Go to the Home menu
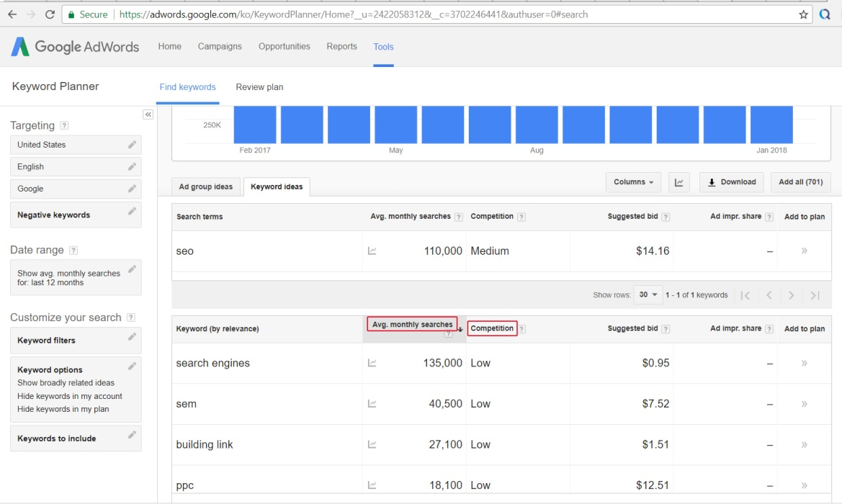The image size is (842, 504). (x=170, y=47)
